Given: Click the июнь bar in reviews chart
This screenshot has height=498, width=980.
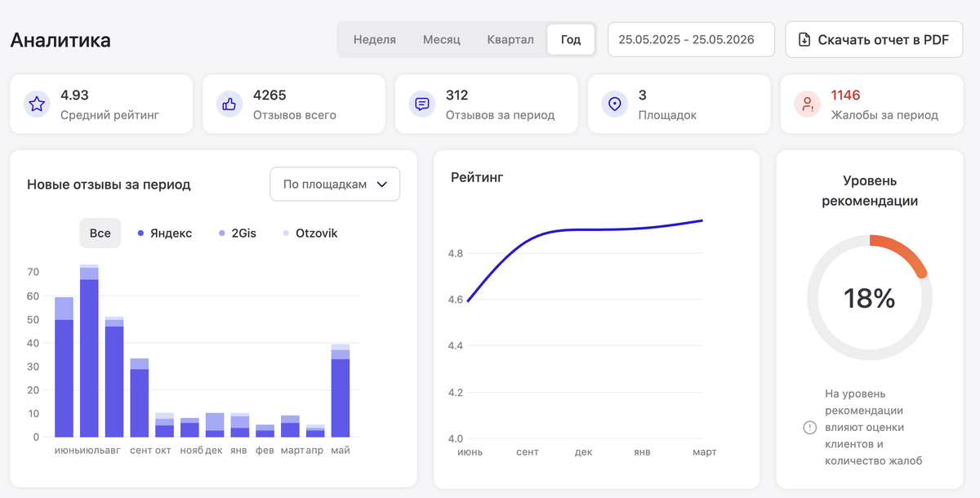Looking at the screenshot, I should pyautogui.click(x=65, y=367).
